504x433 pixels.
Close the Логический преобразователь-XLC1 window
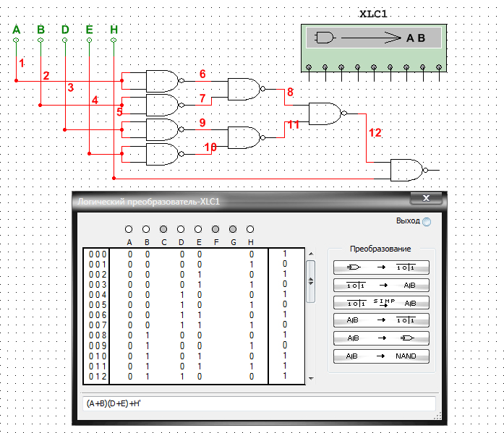click(426, 198)
